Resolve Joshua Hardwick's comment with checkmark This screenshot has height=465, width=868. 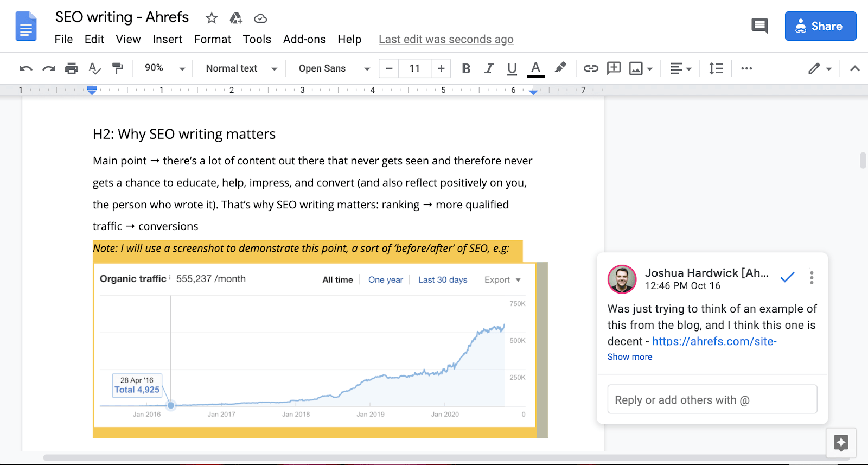click(787, 278)
